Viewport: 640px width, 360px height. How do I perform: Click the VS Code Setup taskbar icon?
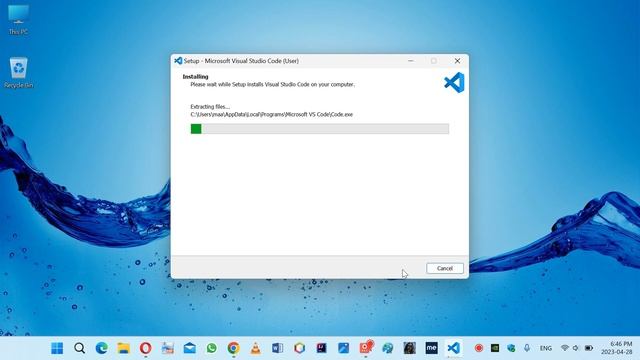[453, 348]
